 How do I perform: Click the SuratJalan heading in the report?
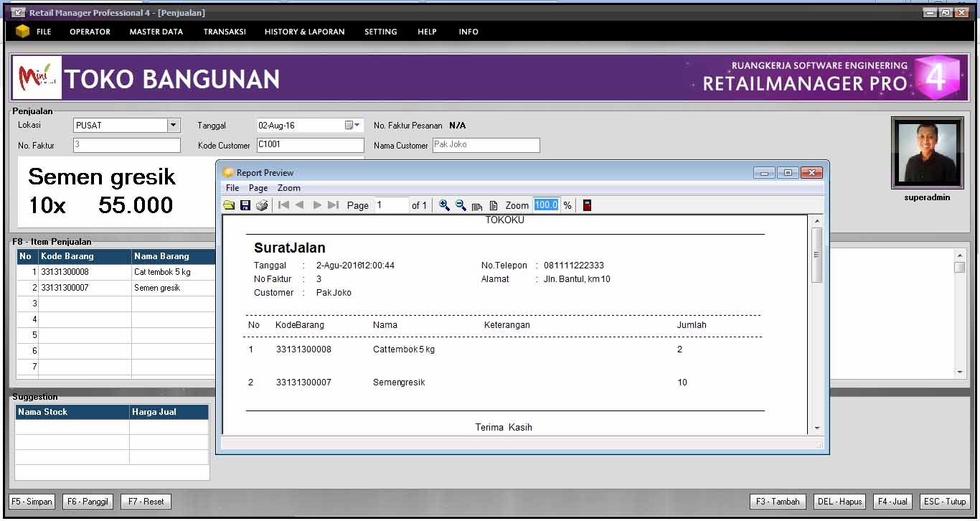pos(290,248)
